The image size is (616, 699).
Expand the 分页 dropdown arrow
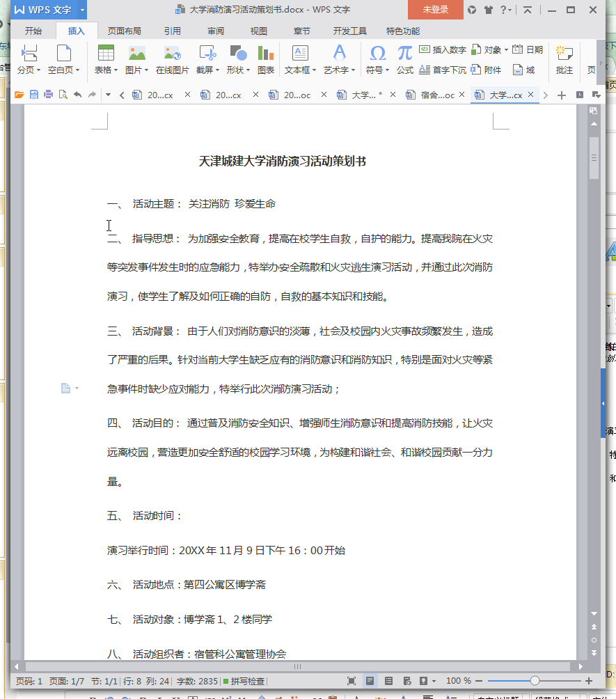(38, 70)
